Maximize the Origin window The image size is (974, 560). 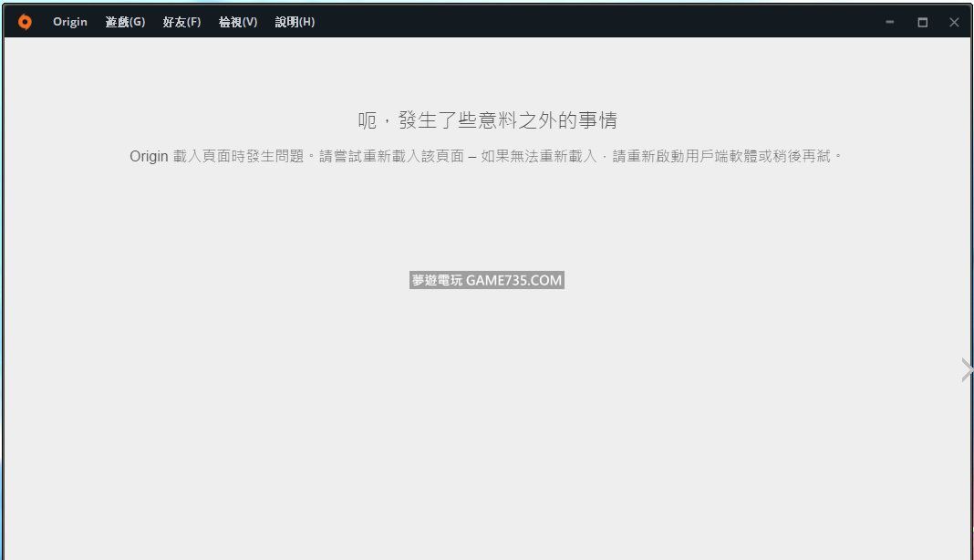922,22
